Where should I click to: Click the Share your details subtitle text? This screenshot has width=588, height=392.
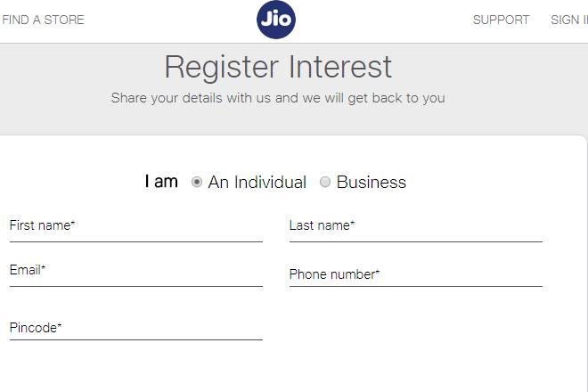click(x=278, y=98)
